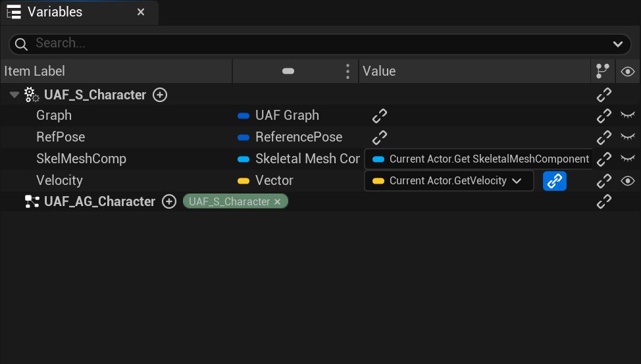The width and height of the screenshot is (641, 364).
Task: Open the search options chevron dropdown
Action: [617, 44]
